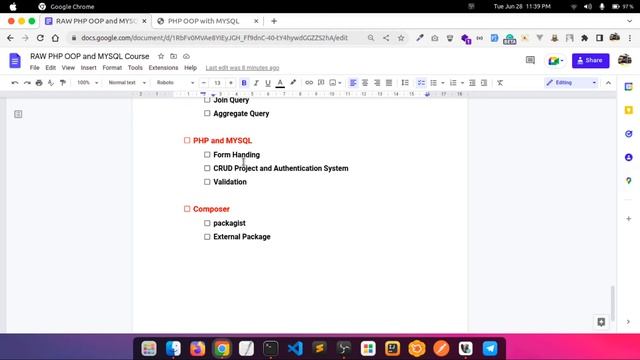Image resolution: width=640 pixels, height=360 pixels.
Task: Show document outline icon at left
Action: (x=18, y=114)
